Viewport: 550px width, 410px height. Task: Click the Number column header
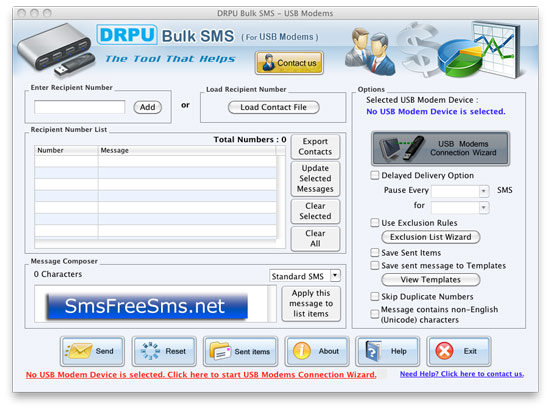[66, 150]
